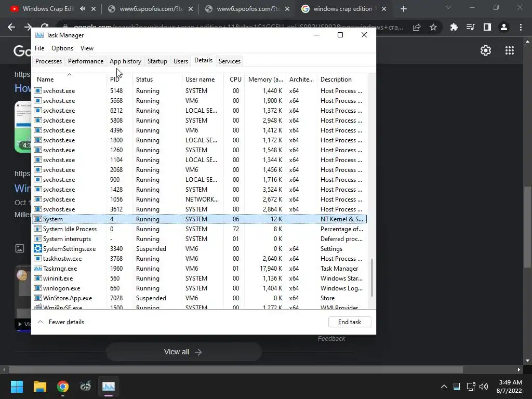
Task: Open a new Chrome tab
Action: point(403,9)
